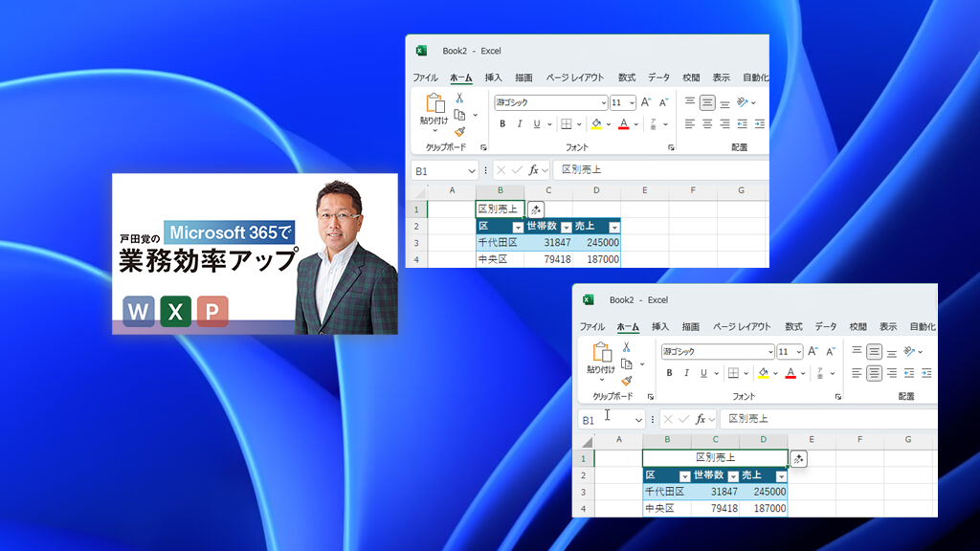Toggle Bold in lower Excel window
Screen dimensions: 980x551
(669, 373)
